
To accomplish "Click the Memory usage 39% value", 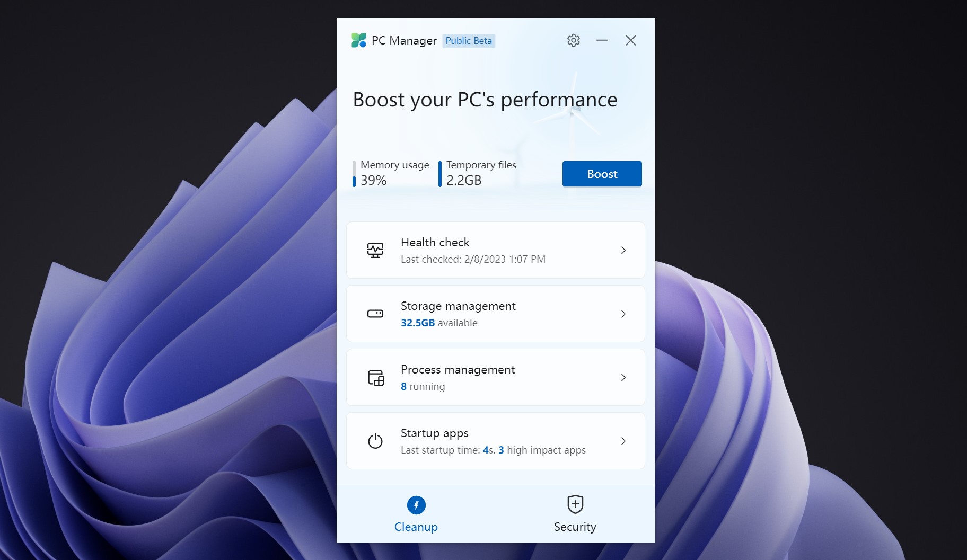I will coord(374,180).
